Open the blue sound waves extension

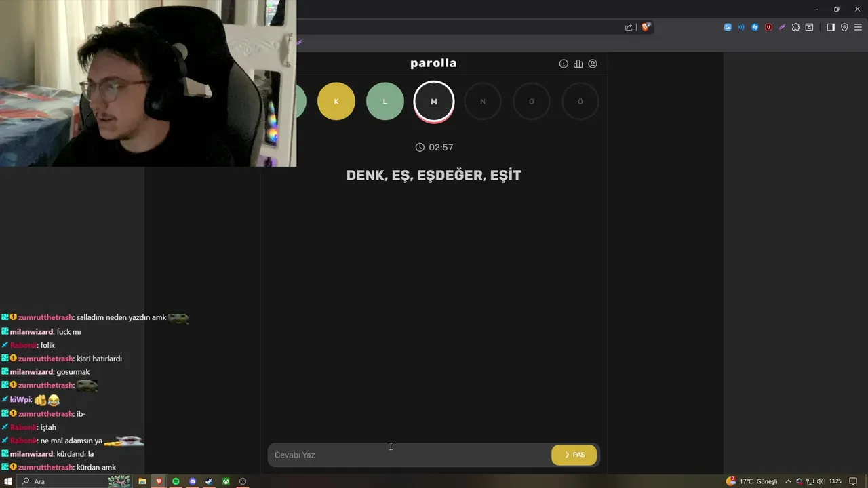(x=741, y=27)
